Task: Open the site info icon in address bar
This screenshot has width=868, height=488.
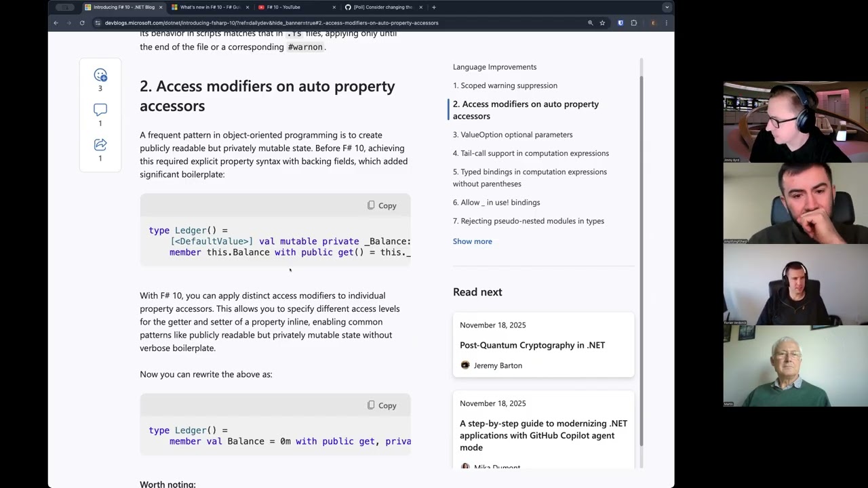Action: [98, 23]
